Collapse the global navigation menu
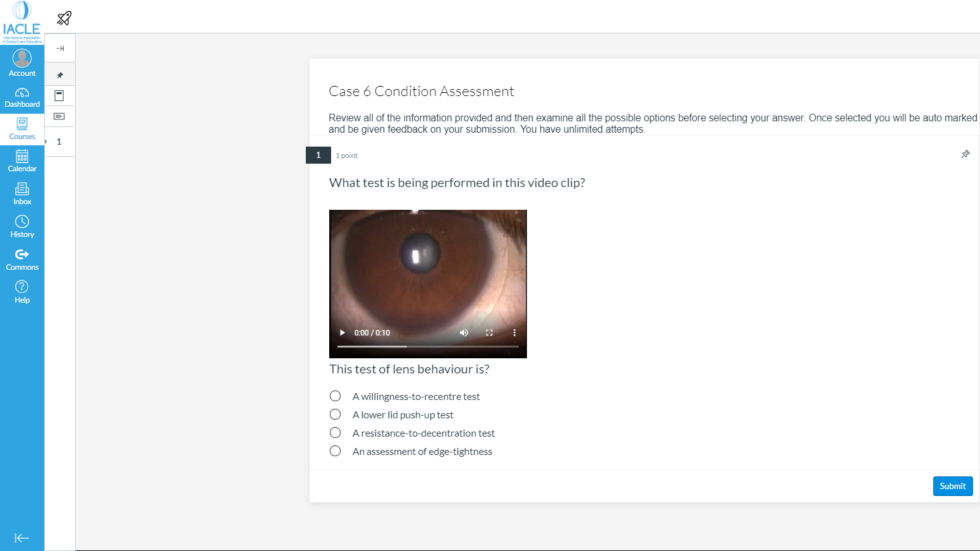 (22, 538)
